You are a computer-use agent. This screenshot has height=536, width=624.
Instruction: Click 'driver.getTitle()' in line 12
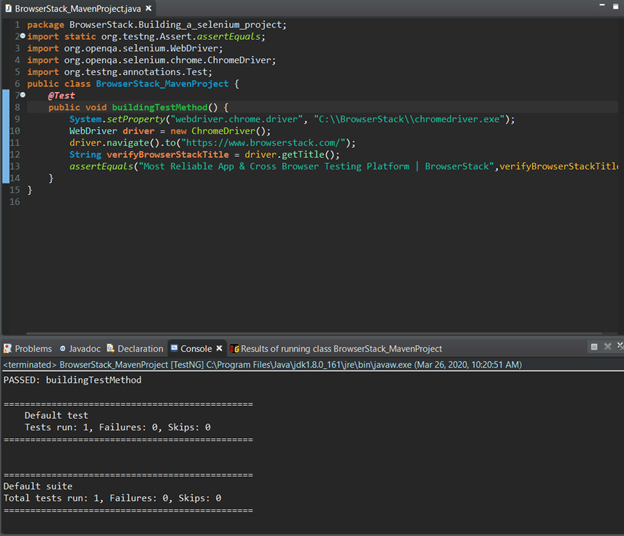click(x=290, y=154)
